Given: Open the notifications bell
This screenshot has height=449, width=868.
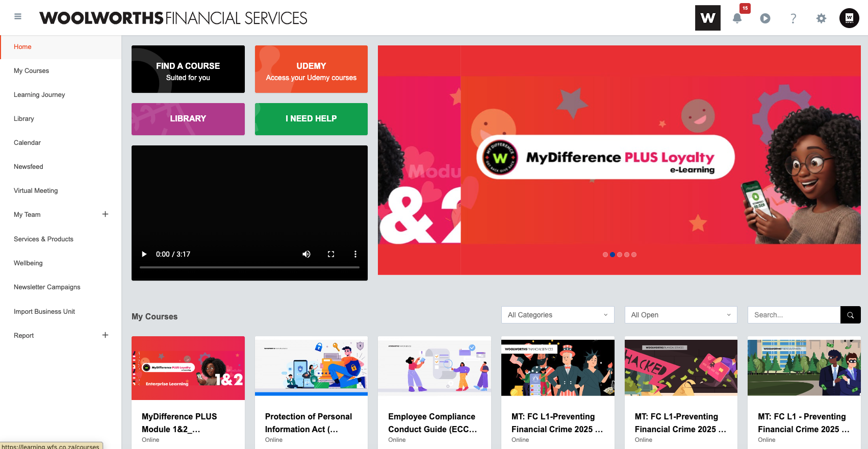Looking at the screenshot, I should [737, 18].
